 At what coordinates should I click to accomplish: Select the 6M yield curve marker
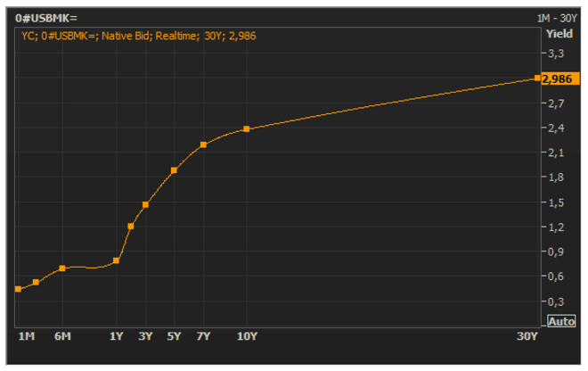(x=62, y=268)
